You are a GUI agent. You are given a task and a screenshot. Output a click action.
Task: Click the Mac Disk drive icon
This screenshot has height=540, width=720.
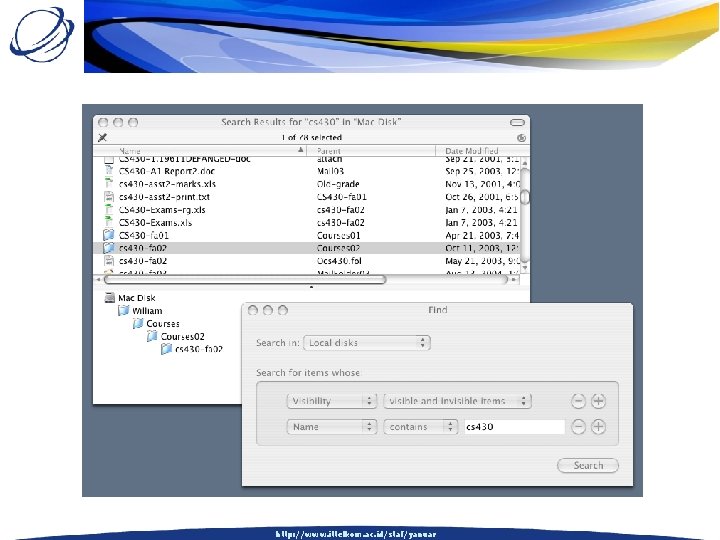pyautogui.click(x=109, y=298)
